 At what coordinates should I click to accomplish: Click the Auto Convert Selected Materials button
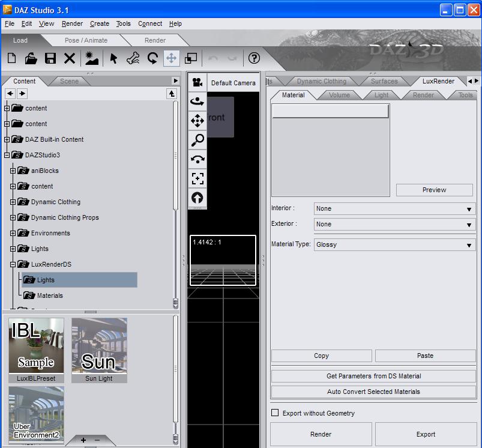point(373,392)
